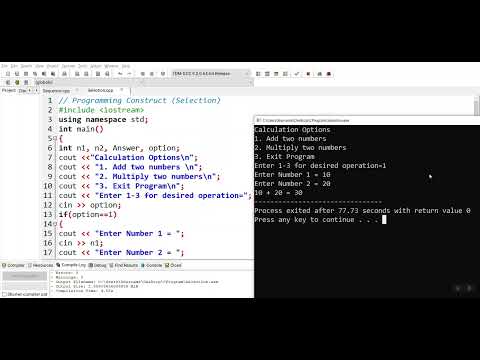Collapse the if-block fold at line 14
The height and width of the screenshot is (360, 480).
[x=55, y=224]
